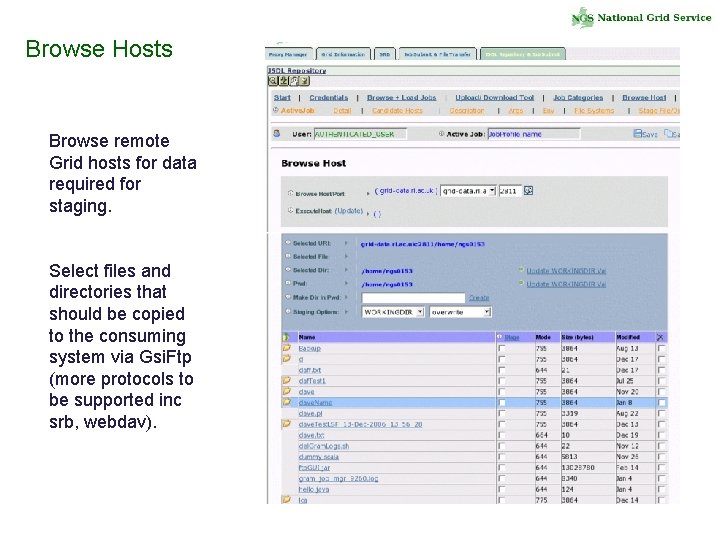Click info icon beside Browse Host/Port
Viewport: 720px width, 540px height.
(x=290, y=193)
